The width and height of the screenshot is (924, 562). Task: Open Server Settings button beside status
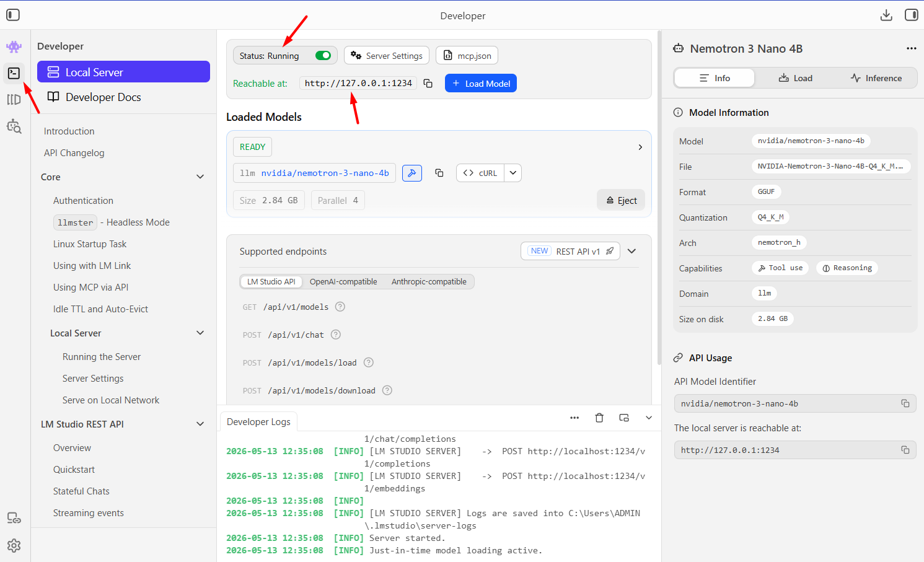[x=387, y=56]
